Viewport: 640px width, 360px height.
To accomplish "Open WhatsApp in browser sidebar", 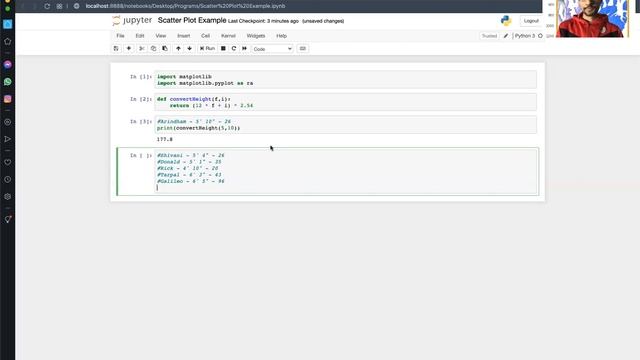I will [8, 82].
